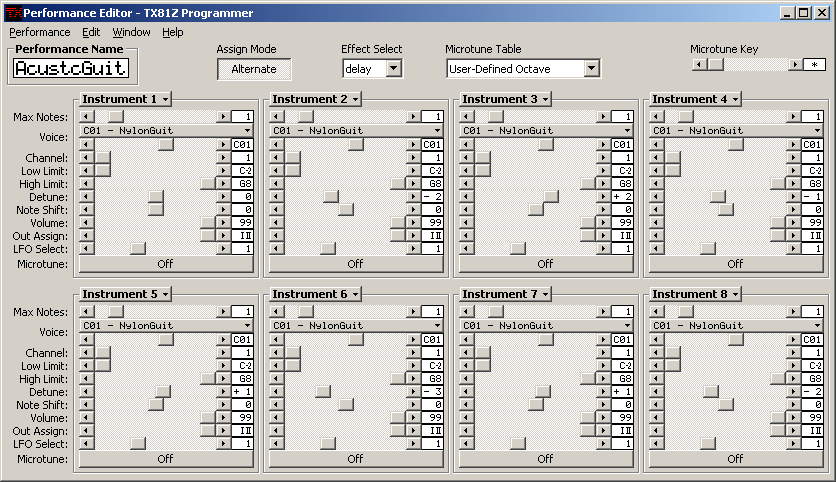Open the Instrument 4 header dropdown
836x482 pixels.
696,99
